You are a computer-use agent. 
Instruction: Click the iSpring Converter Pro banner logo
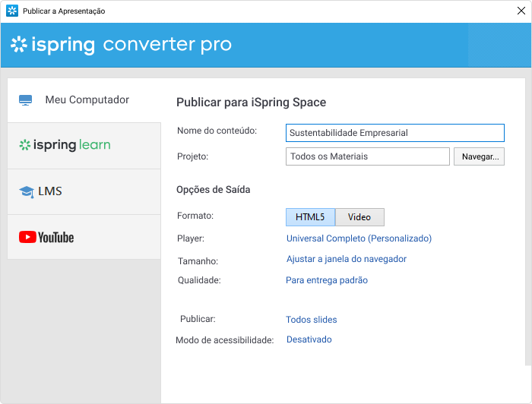pyautogui.click(x=121, y=45)
